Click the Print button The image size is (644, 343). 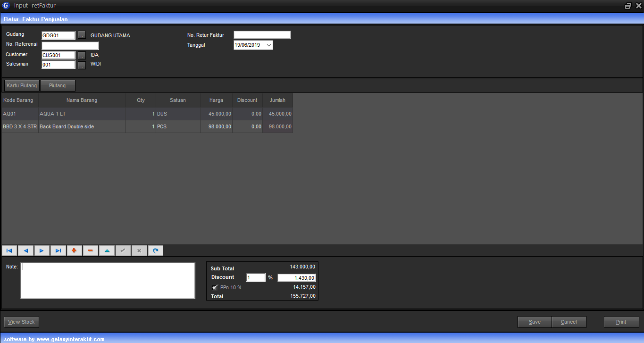tap(621, 322)
